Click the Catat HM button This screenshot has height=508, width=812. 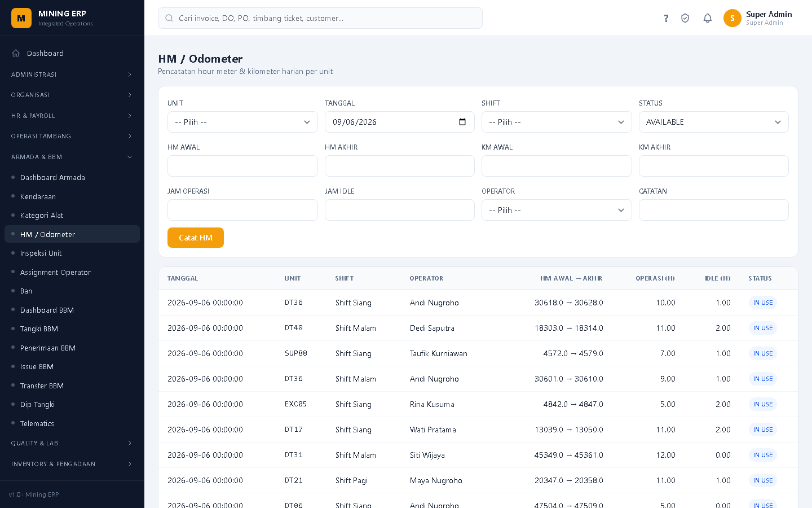[x=196, y=238]
